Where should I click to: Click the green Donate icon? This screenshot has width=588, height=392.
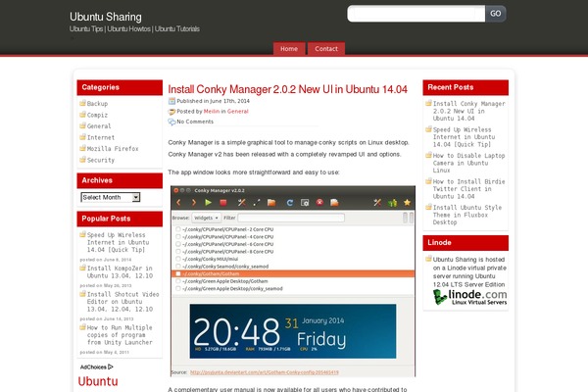point(392,203)
